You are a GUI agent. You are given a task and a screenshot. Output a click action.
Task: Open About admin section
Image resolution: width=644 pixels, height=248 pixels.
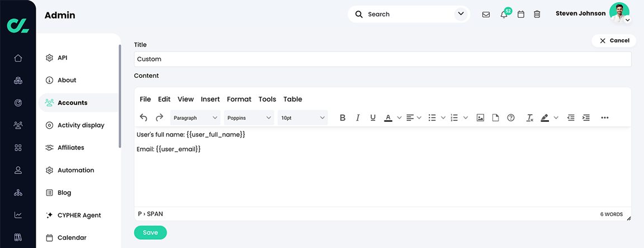click(x=78, y=80)
